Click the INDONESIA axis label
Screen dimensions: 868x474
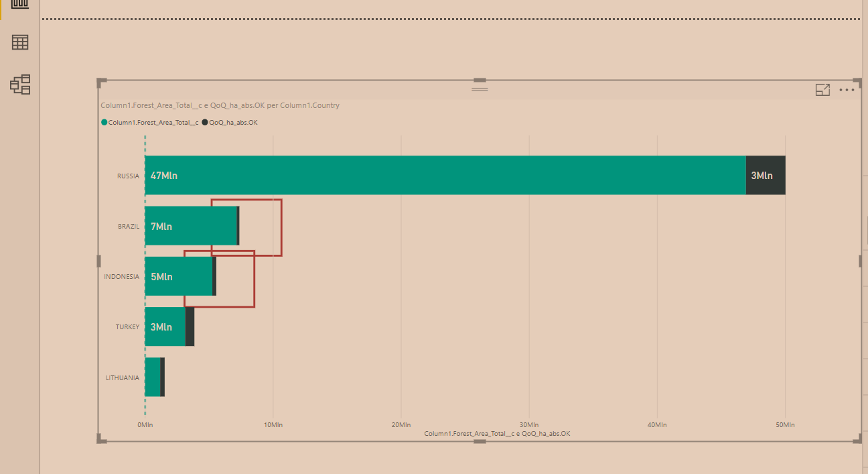121,277
